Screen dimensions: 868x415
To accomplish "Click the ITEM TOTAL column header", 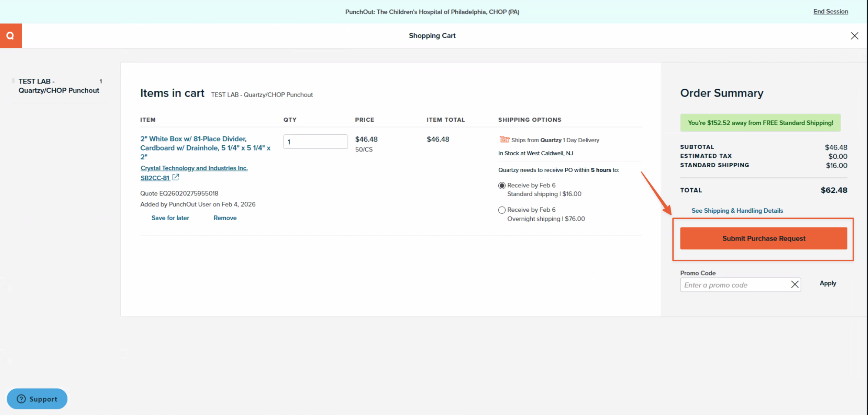I will [446, 120].
